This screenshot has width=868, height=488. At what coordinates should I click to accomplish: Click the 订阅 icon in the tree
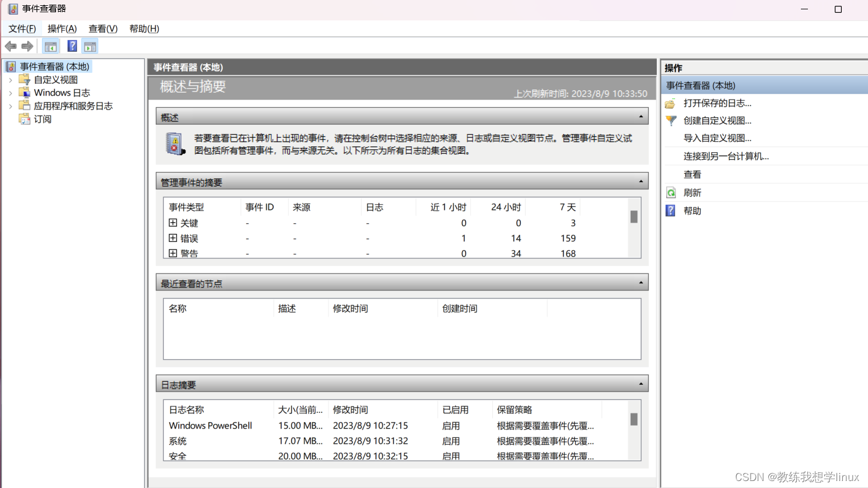pos(24,119)
